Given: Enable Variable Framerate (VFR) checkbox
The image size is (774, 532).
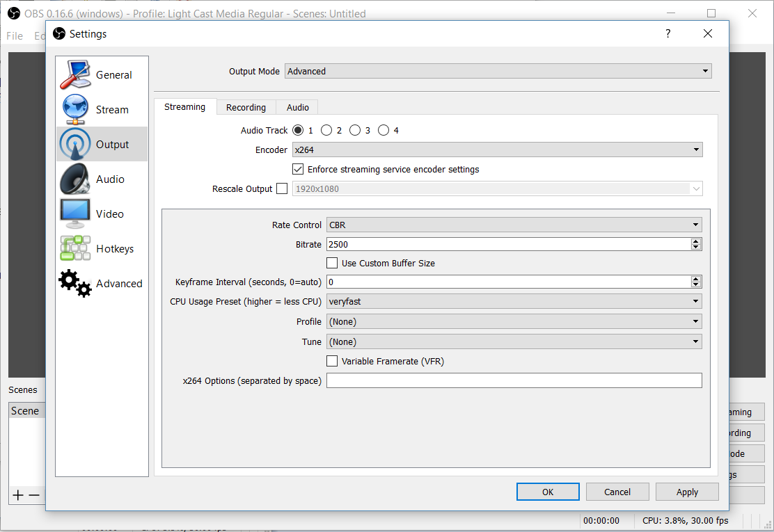Looking at the screenshot, I should (332, 361).
